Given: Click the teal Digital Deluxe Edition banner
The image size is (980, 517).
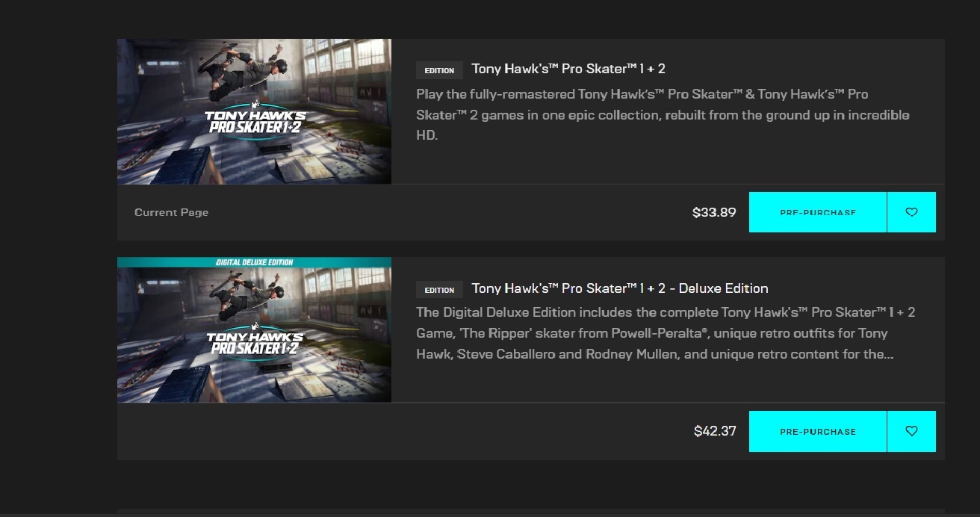Looking at the screenshot, I should 254,262.
